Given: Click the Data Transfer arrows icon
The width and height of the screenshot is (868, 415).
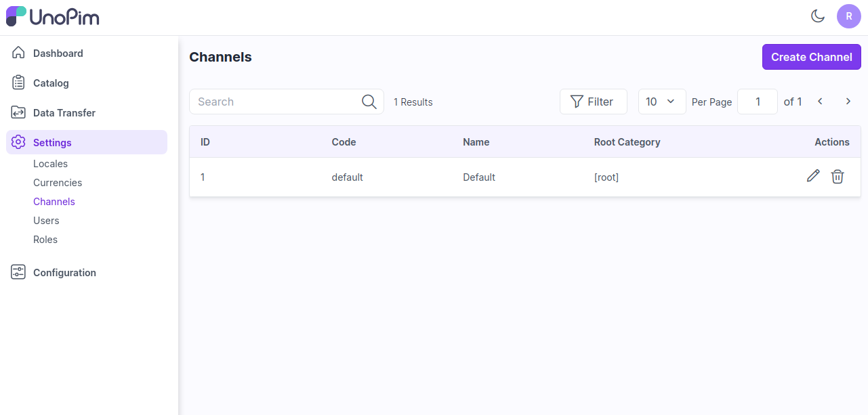Looking at the screenshot, I should (19, 112).
